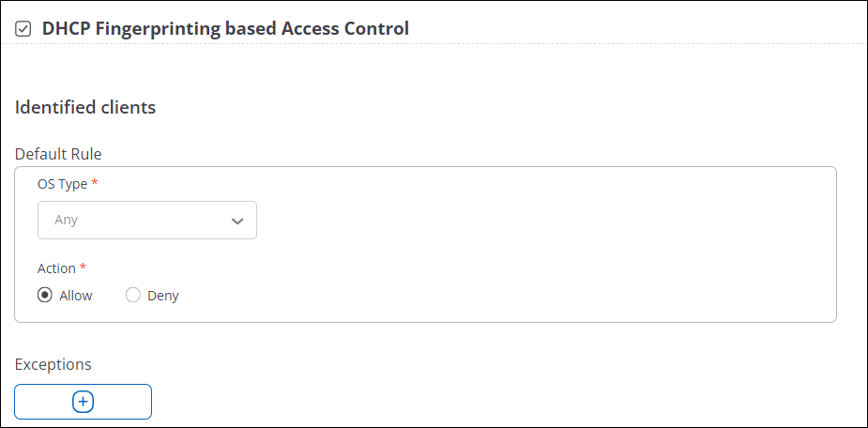
Task: Open the OS Type dropdown
Action: tap(147, 220)
